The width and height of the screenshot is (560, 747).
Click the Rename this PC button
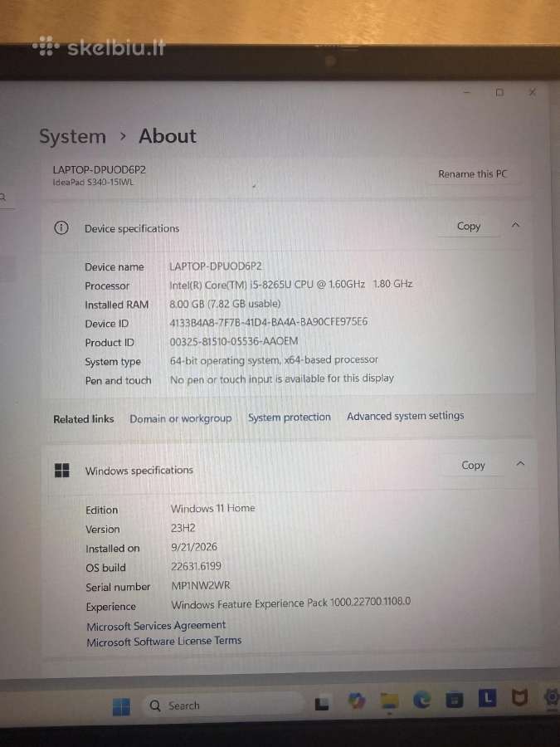[472, 174]
